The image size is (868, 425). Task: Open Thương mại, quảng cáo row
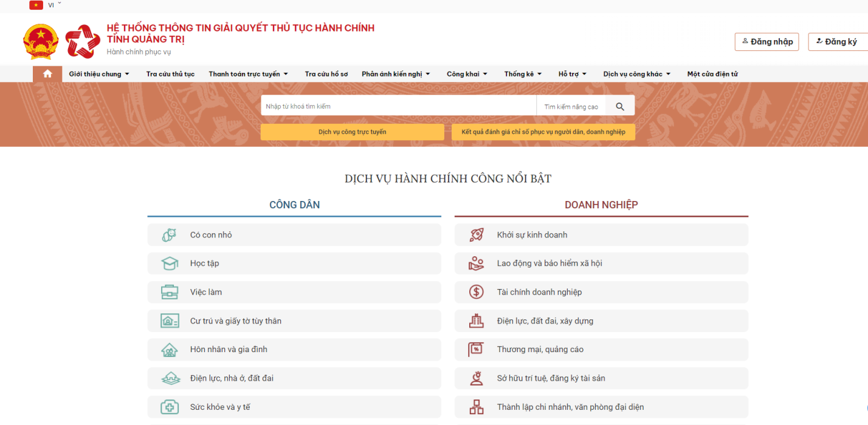click(x=601, y=350)
